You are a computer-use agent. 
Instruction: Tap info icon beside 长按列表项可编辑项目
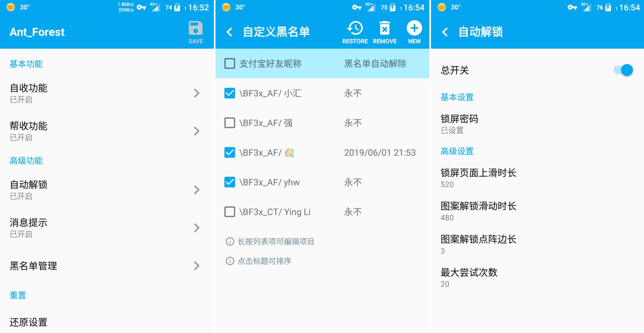click(230, 241)
